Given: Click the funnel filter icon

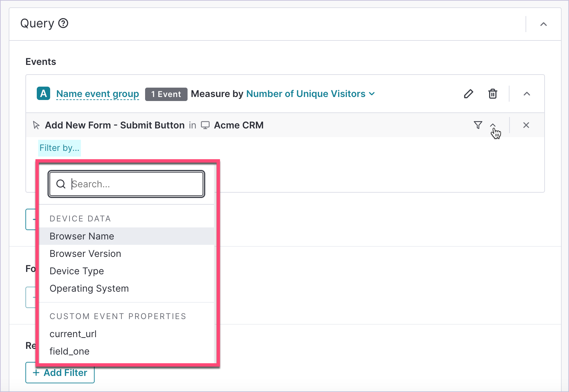Looking at the screenshot, I should tap(478, 125).
